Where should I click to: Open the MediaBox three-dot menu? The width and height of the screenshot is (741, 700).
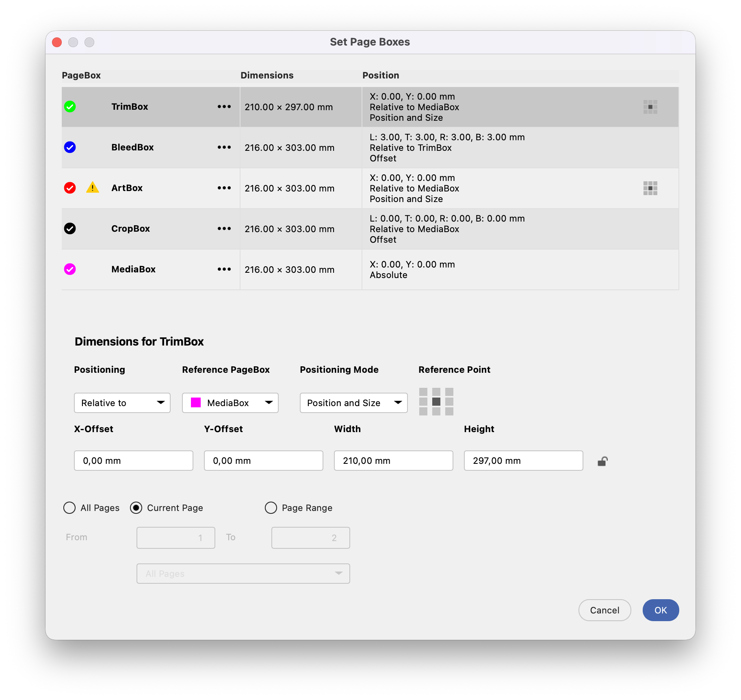tap(224, 269)
